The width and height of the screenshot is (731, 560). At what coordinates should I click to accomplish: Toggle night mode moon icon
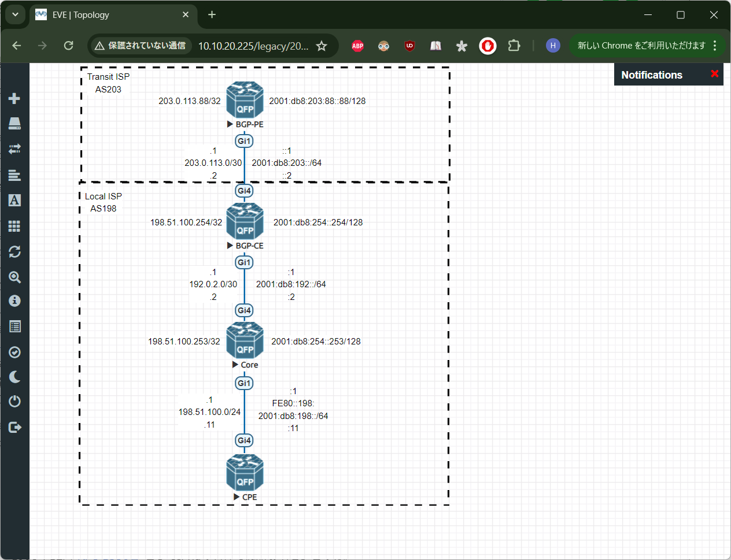click(14, 377)
